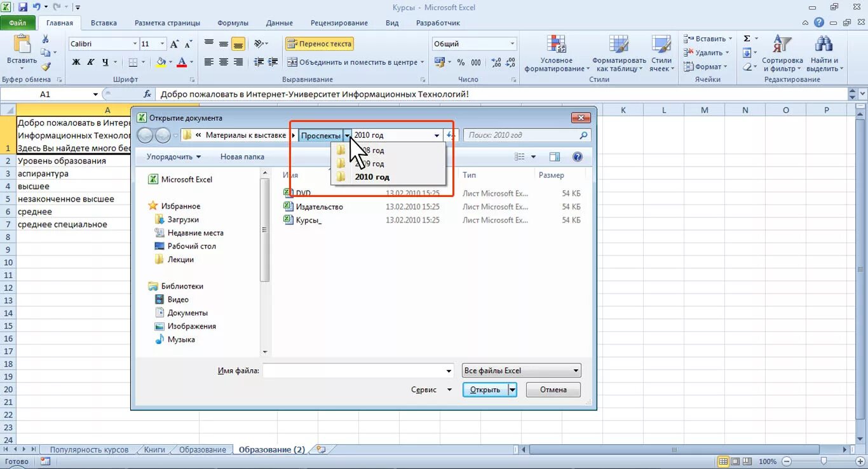The height and width of the screenshot is (469, 868).
Task: Click the cell borders icon
Action: [x=133, y=62]
